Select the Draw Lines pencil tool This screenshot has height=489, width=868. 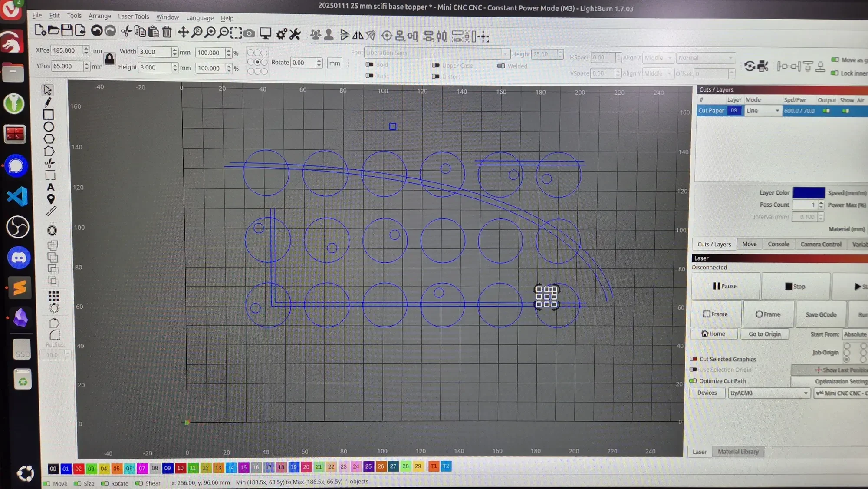point(48,102)
